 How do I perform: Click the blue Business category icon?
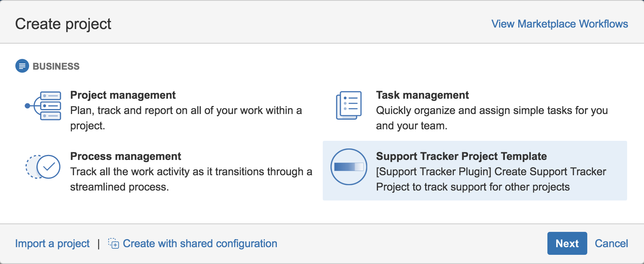click(22, 66)
